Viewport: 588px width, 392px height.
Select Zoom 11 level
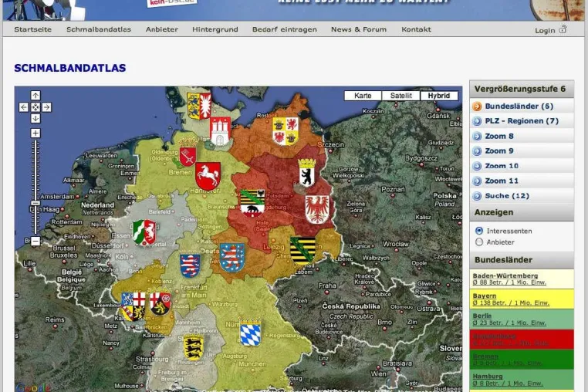[522, 181]
